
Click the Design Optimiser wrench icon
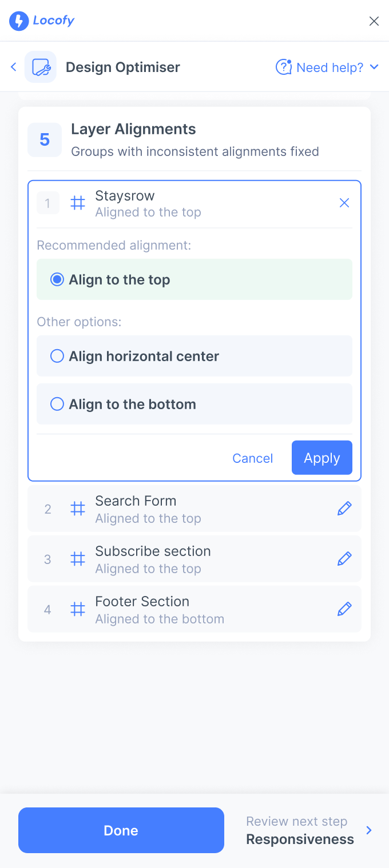[x=41, y=67]
